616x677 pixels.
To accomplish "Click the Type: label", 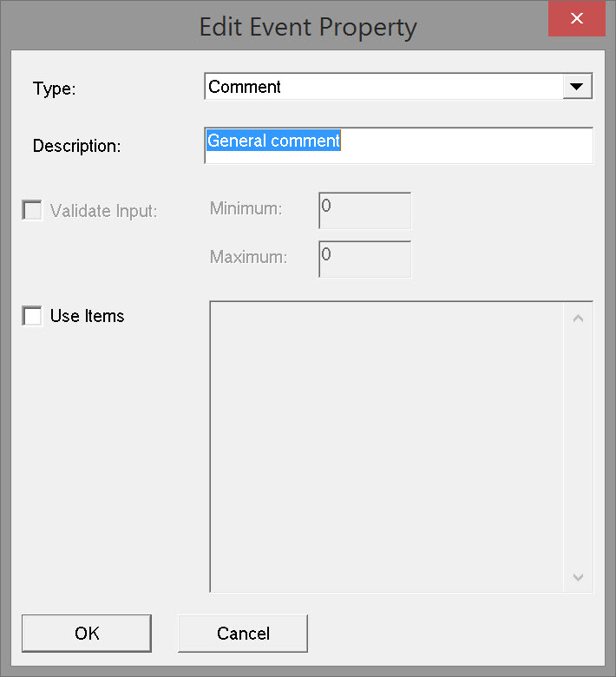I will click(x=55, y=89).
